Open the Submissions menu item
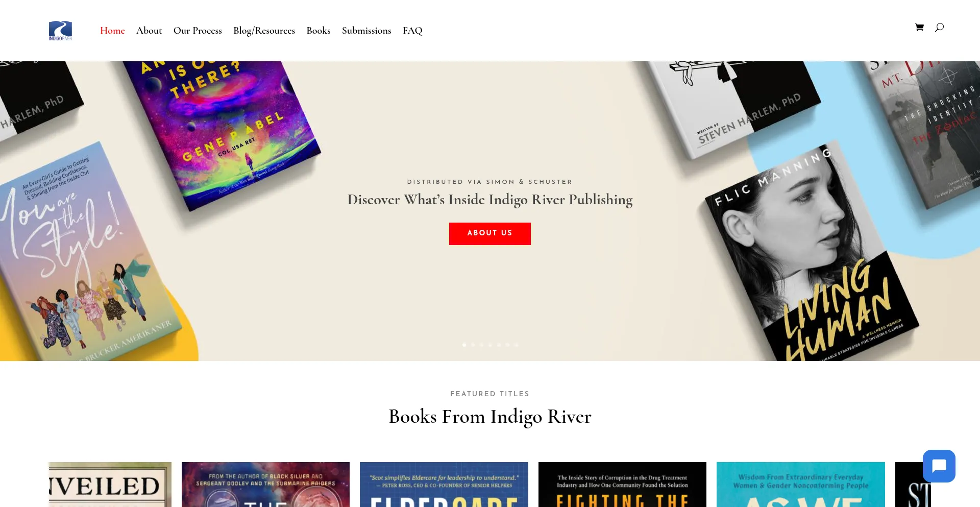This screenshot has width=980, height=507. point(366,31)
